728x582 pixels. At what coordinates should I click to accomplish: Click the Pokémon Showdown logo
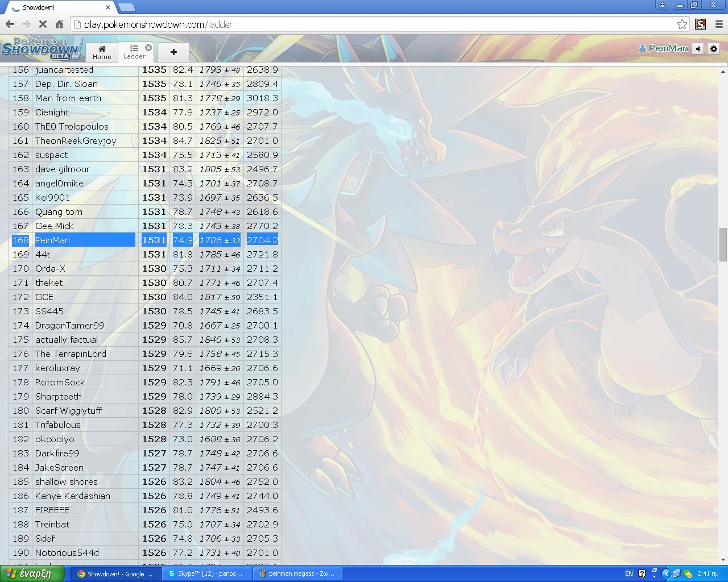point(42,48)
